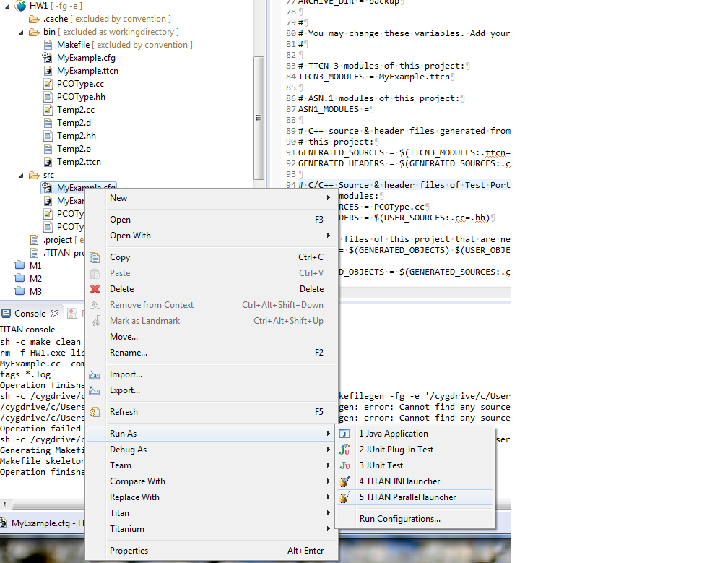This screenshot has height=563, width=728.
Task: Click the .cache folder icon
Action: pos(34,19)
